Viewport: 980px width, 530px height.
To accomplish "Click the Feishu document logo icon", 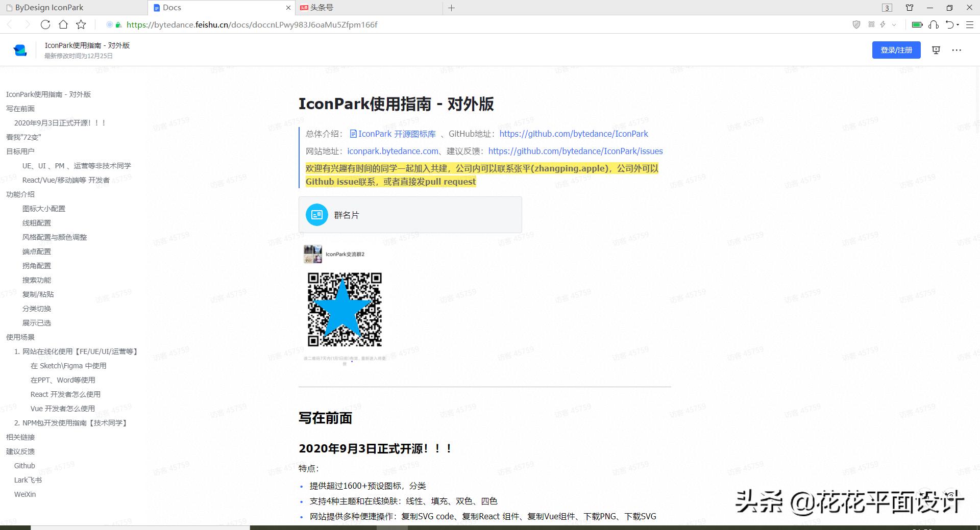I will click(19, 49).
